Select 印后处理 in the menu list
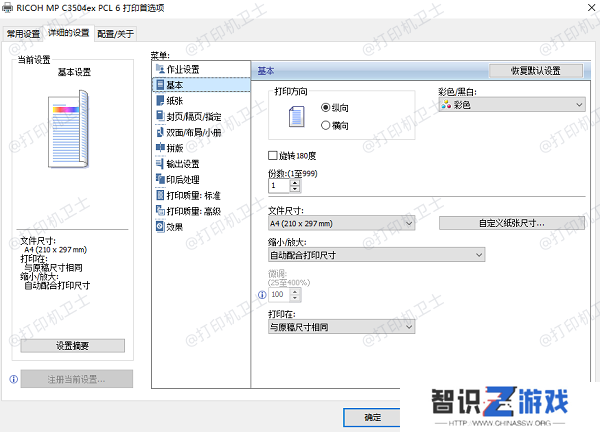 pyautogui.click(x=201, y=179)
